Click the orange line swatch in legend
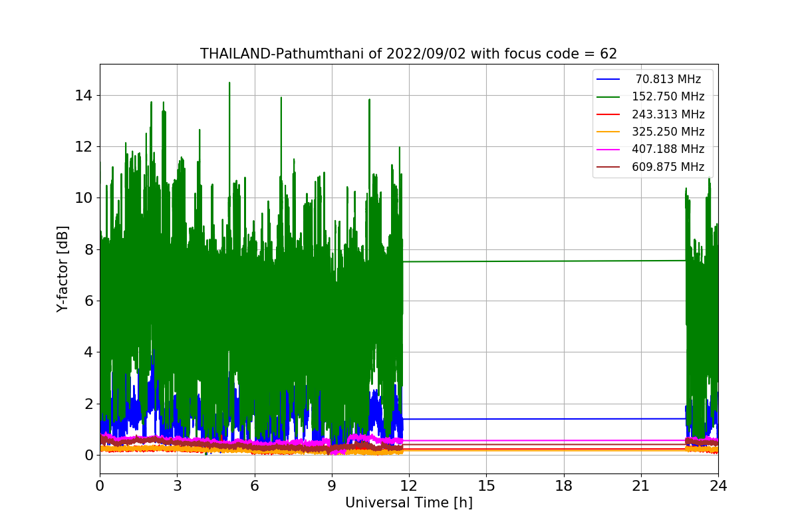 coord(608,132)
